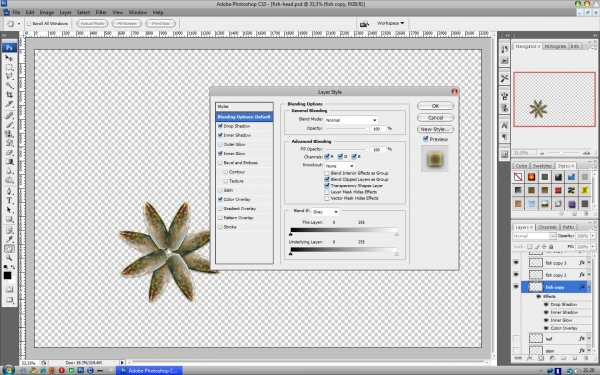Select the Type tool
Image resolution: width=600 pixels, height=375 pixels.
9,201
